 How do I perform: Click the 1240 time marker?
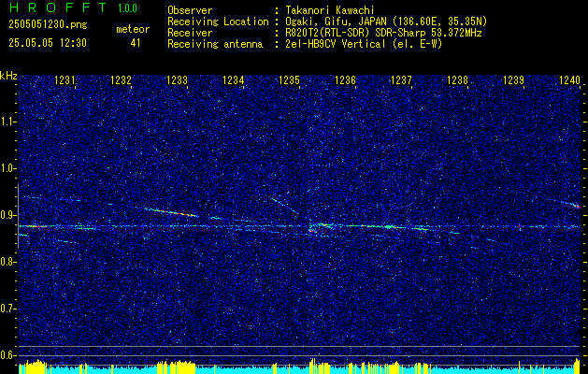[x=569, y=79]
